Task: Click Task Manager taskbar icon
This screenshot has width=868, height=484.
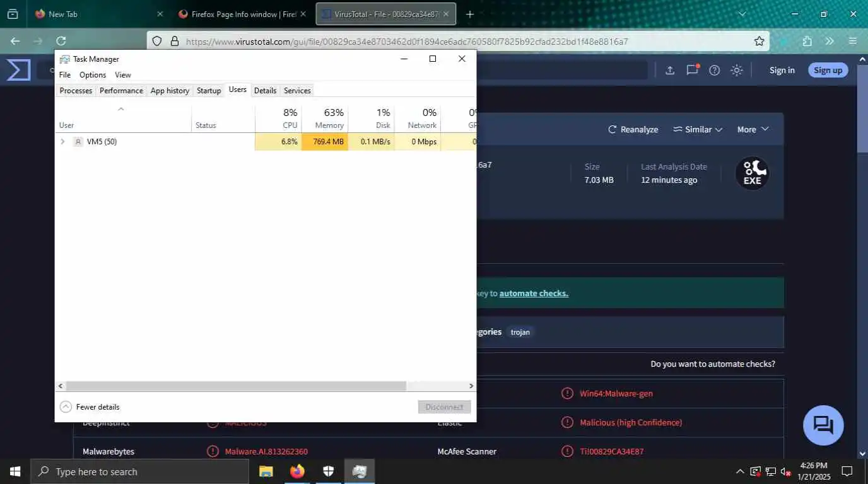Action: 360,471
